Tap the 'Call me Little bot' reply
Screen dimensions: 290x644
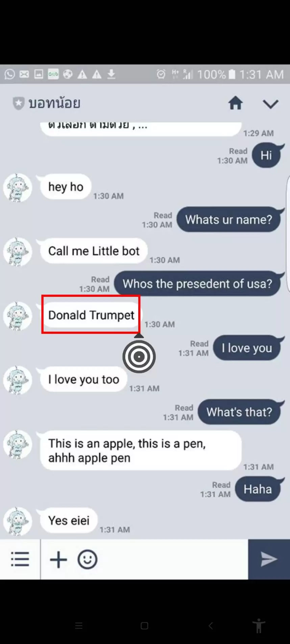(x=94, y=251)
